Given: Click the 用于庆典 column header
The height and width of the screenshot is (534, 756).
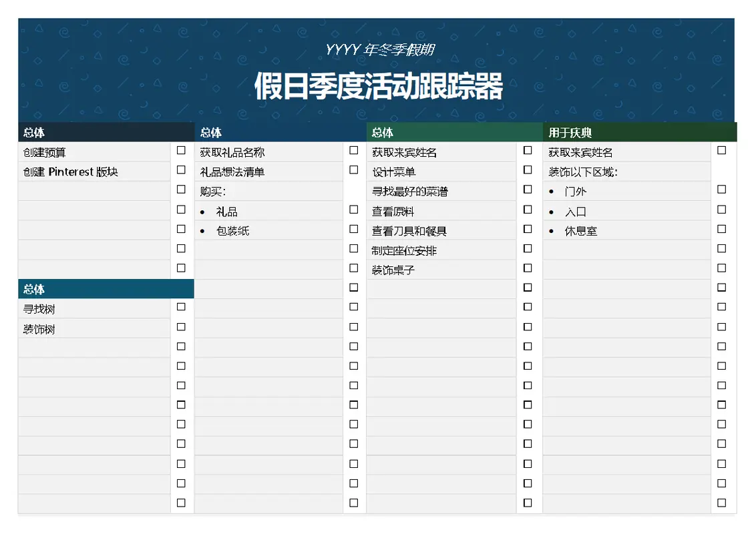Looking at the screenshot, I should (x=640, y=132).
